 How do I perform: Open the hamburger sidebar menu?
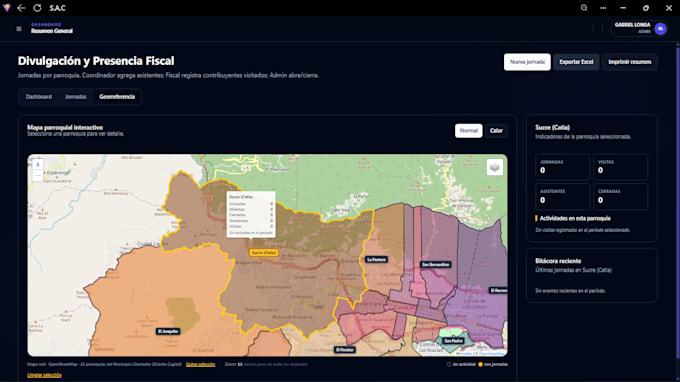[x=19, y=29]
